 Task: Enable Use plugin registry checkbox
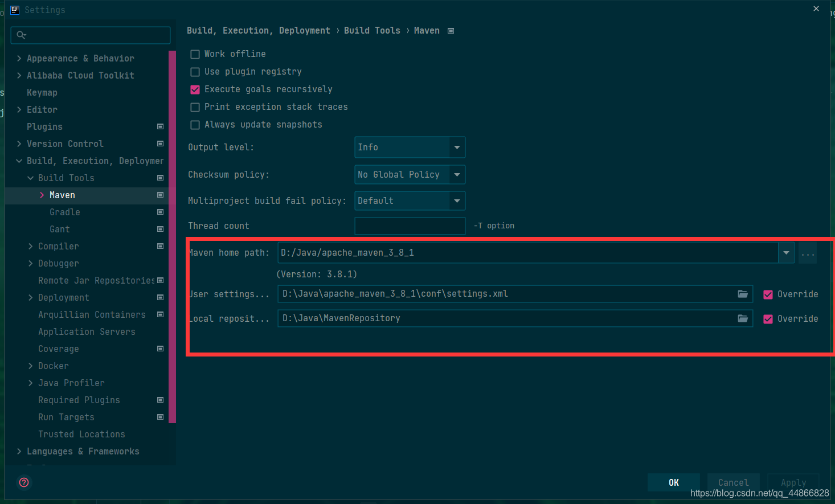195,72
